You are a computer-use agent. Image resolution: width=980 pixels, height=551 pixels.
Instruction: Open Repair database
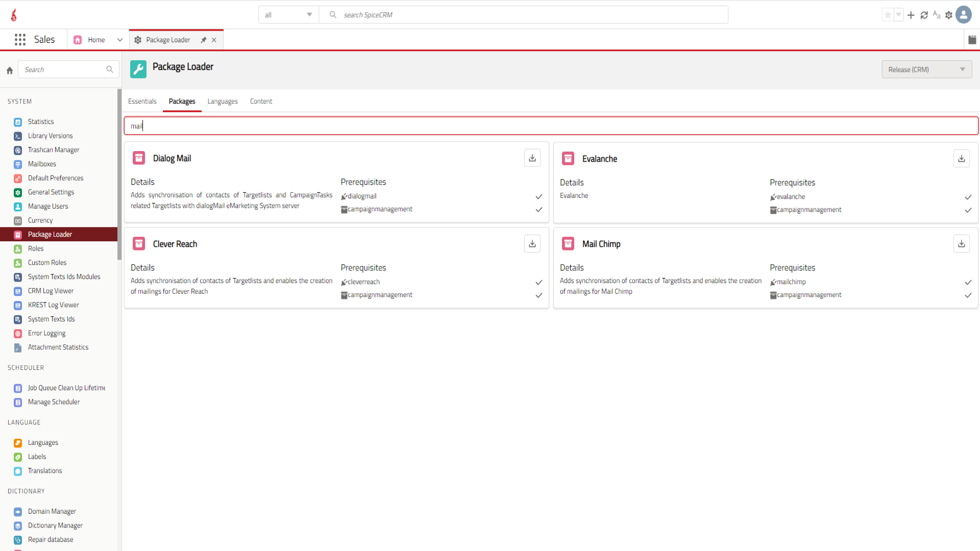(51, 540)
